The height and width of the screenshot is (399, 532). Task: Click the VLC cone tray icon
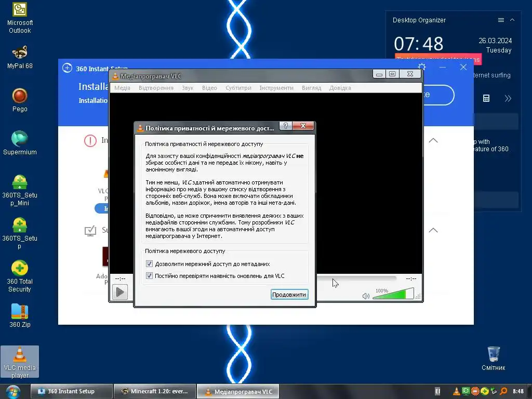coord(456,392)
